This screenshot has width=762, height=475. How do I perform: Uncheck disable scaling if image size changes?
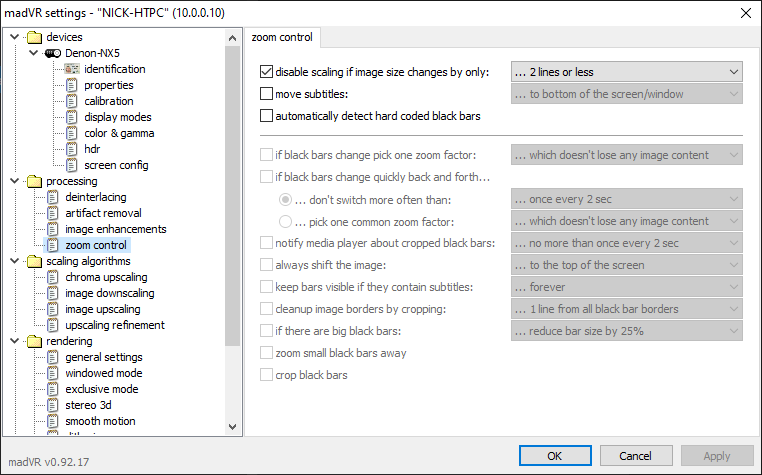click(x=266, y=72)
